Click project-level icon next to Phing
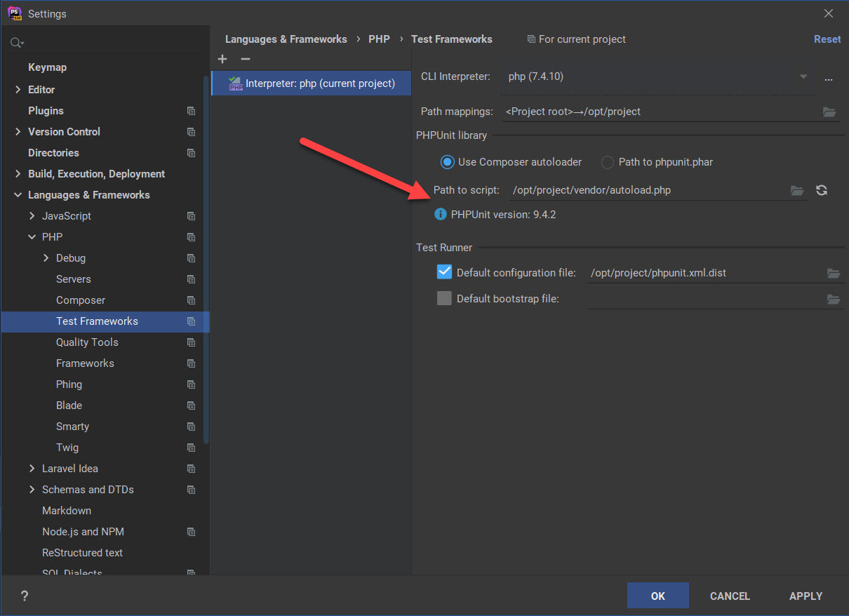849x616 pixels. (x=191, y=384)
